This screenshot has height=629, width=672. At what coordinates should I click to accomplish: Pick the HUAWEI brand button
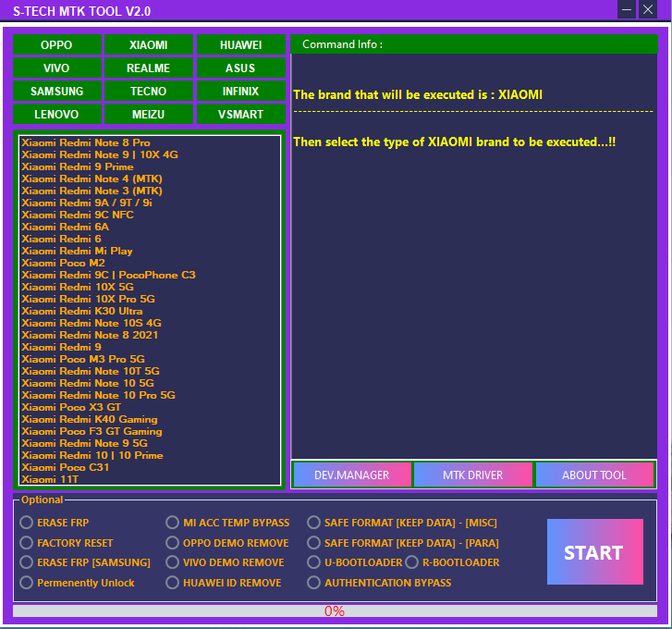coord(241,44)
